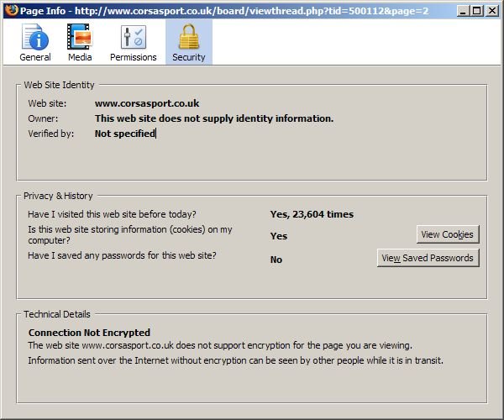Minimize the Page Info window
This screenshot has height=420, width=504.
point(461,10)
